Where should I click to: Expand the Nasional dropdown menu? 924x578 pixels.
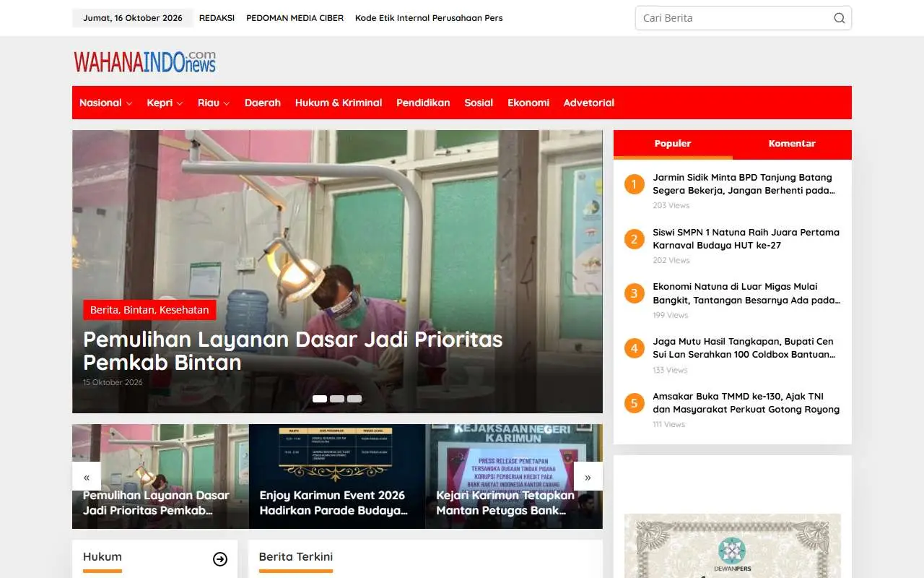click(x=105, y=103)
